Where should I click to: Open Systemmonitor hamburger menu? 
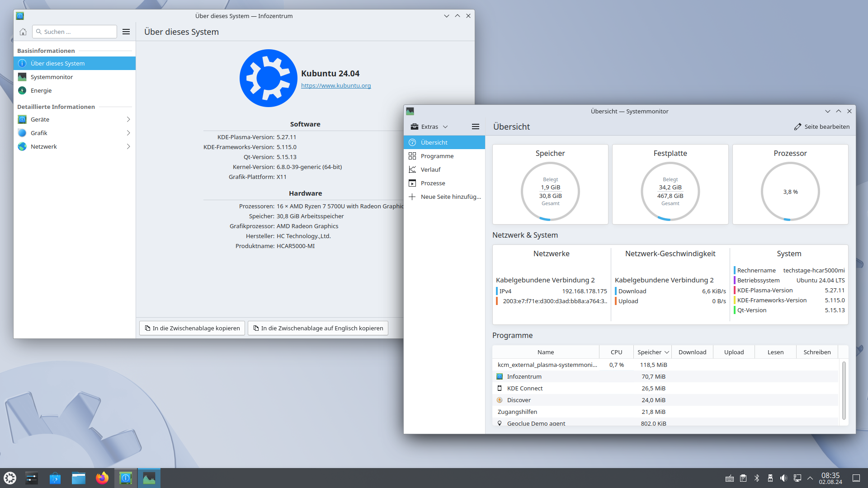coord(476,127)
